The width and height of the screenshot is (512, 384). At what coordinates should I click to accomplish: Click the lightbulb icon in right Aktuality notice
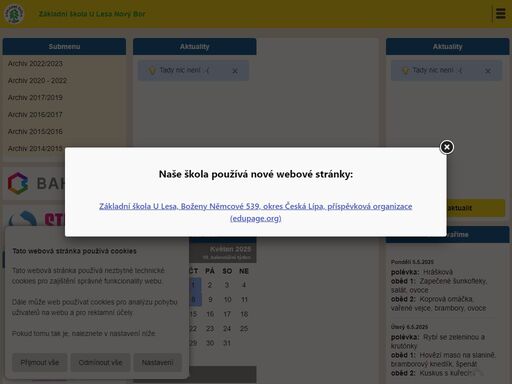tap(405, 70)
